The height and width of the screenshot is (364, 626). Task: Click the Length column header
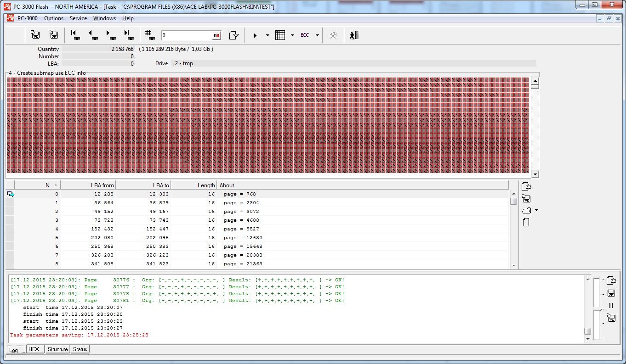(x=193, y=185)
